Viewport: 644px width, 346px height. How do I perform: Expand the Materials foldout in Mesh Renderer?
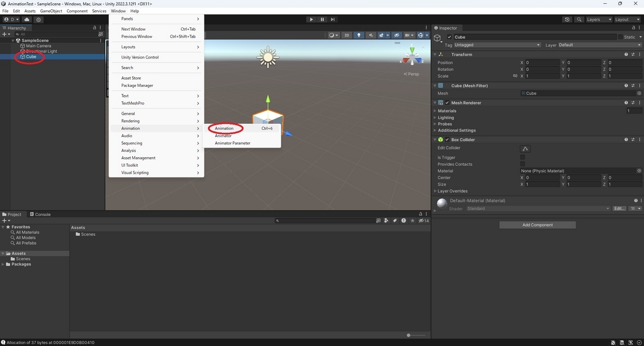[435, 111]
